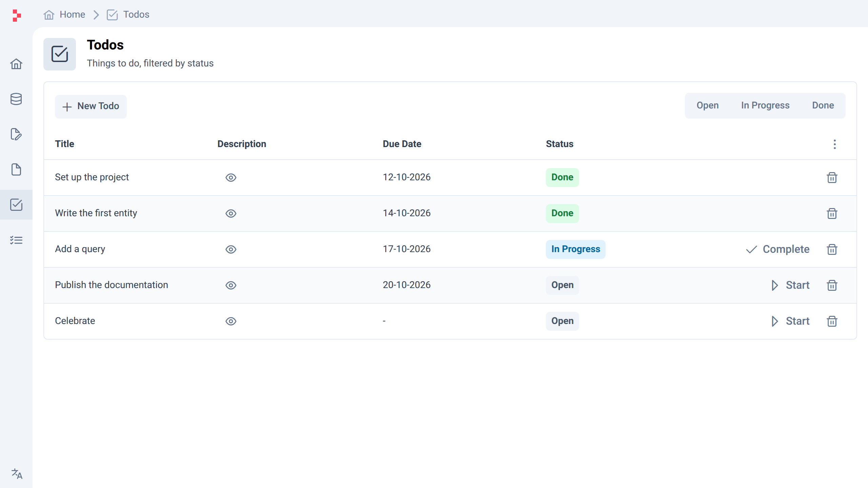The width and height of the screenshot is (868, 488).
Task: Click the In Progress status badge
Action: tap(575, 249)
